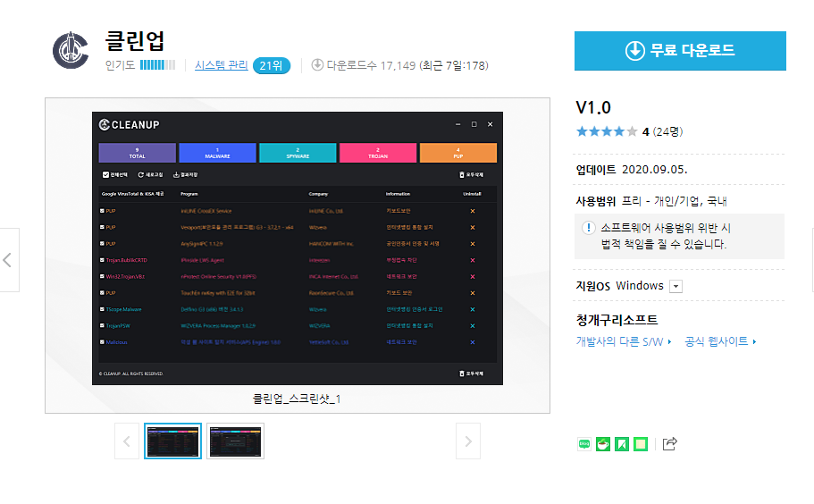Open the 시스템 관리 category link
Screen dimensions: 814x504
coord(222,65)
